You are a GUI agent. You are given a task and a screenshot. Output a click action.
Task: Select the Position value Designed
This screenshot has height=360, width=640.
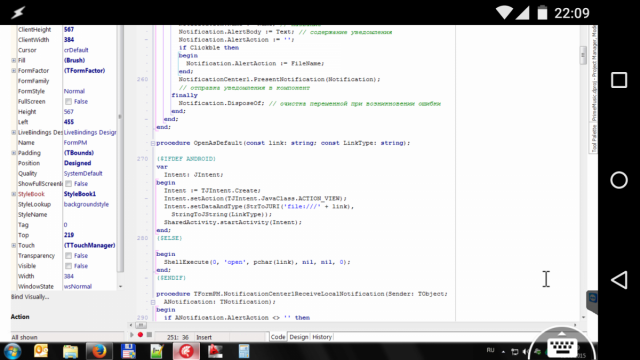[x=77, y=163]
